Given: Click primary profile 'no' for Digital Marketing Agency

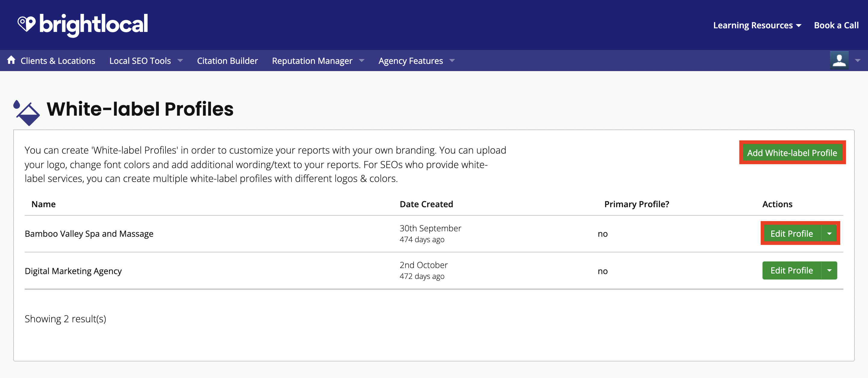Looking at the screenshot, I should coord(602,271).
